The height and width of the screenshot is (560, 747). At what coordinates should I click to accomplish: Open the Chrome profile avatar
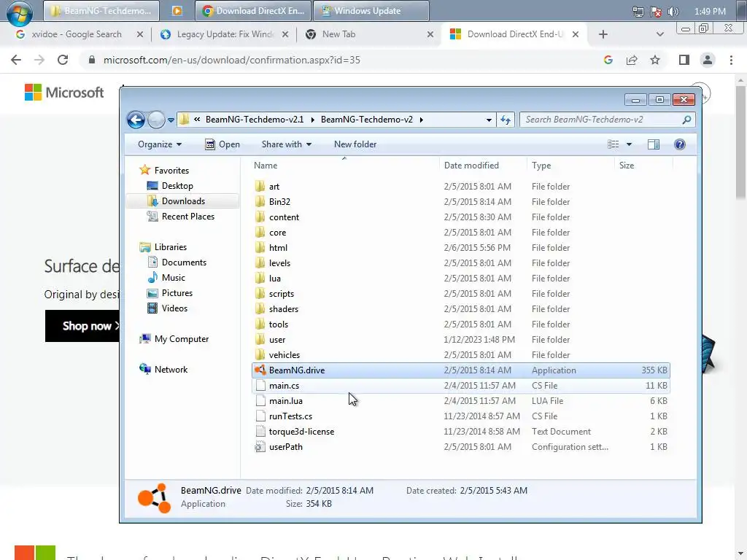(708, 60)
